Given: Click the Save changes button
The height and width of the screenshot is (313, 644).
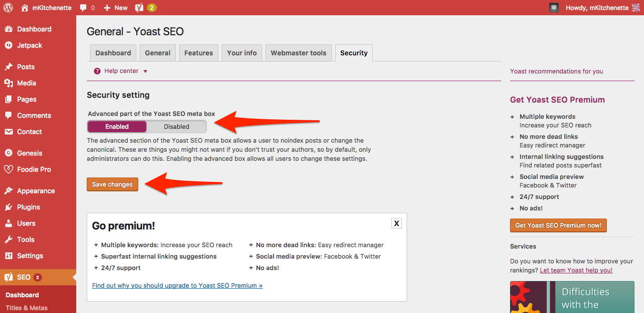Looking at the screenshot, I should click(112, 185).
